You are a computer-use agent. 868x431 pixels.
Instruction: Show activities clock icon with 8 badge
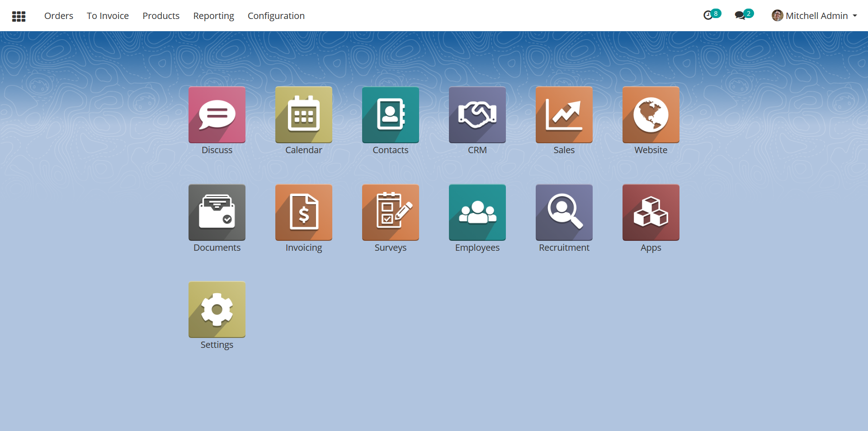pos(712,15)
